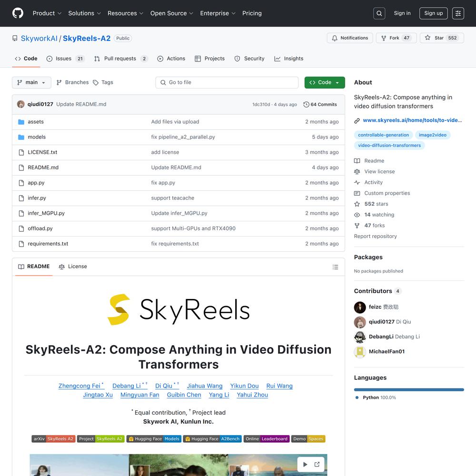Select the Code tab
Screen dimensions: 476x476
pos(26,59)
